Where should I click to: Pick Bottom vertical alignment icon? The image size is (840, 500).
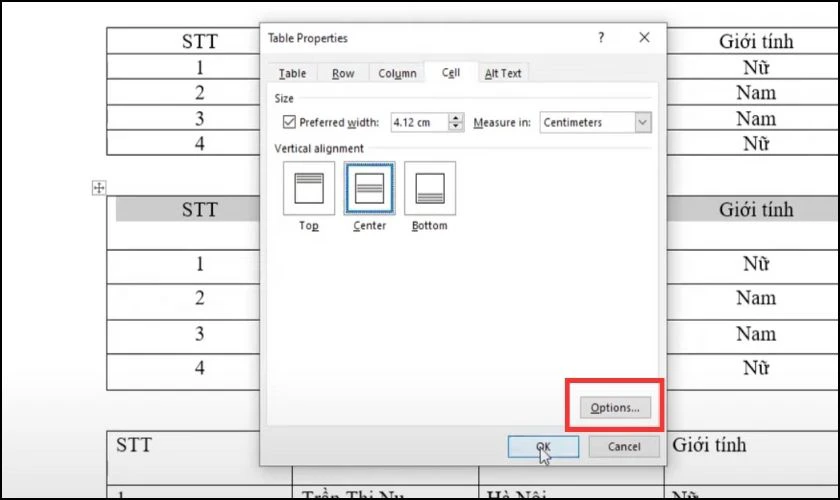(x=430, y=188)
